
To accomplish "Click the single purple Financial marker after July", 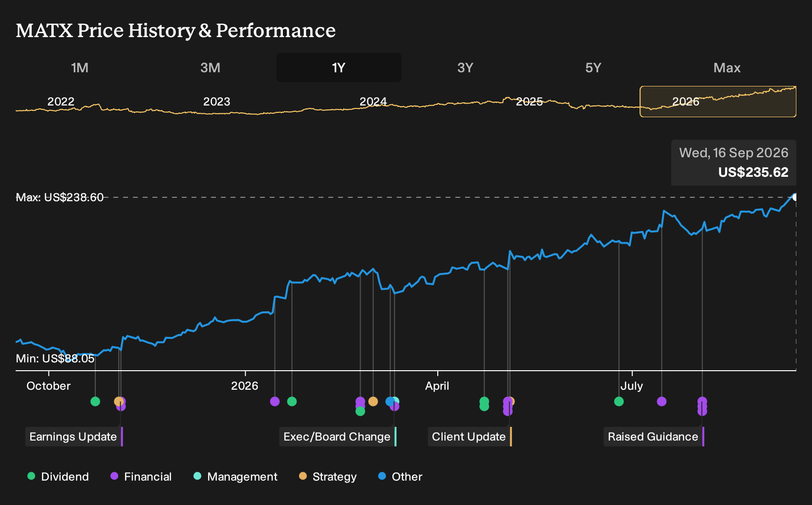I will coord(662,401).
